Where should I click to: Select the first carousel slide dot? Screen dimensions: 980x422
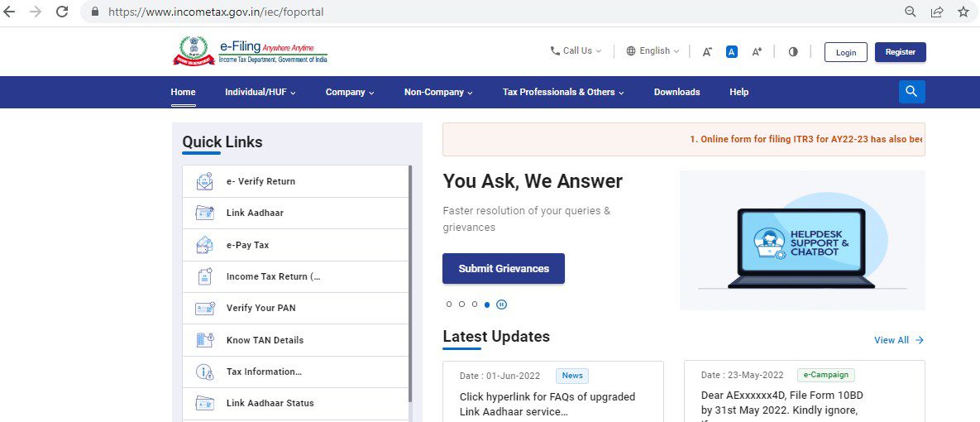(x=449, y=305)
